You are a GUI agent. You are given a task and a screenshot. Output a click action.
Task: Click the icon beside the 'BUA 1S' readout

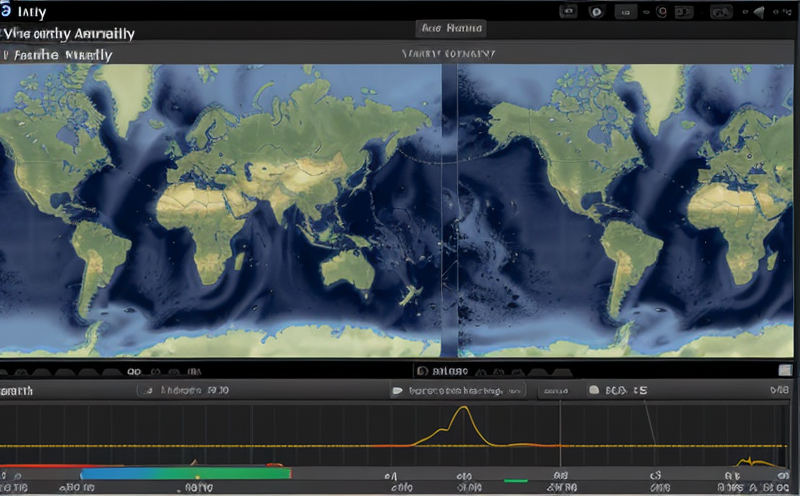594,391
